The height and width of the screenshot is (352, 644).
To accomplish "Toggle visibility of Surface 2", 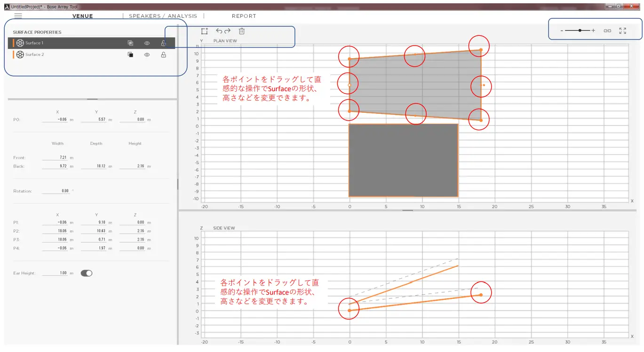I will click(x=147, y=55).
